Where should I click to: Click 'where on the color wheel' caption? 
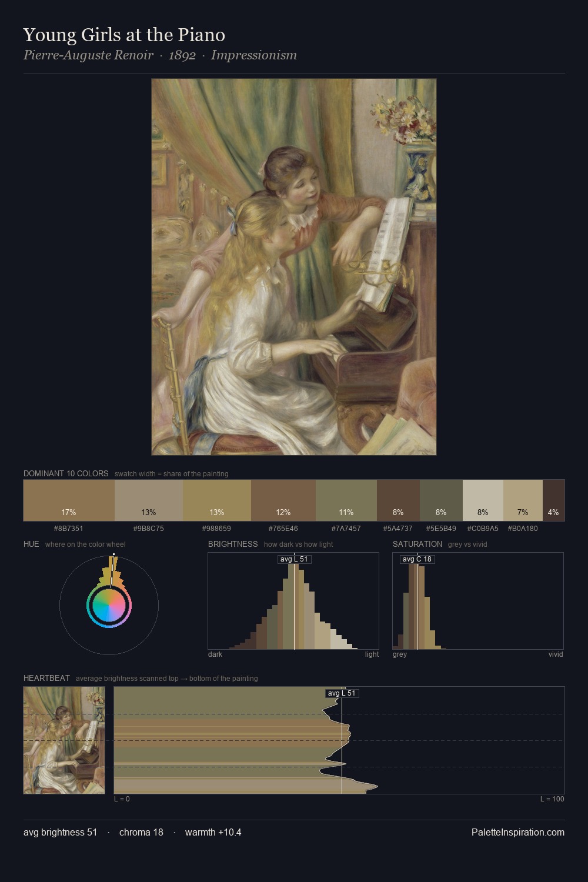(85, 544)
